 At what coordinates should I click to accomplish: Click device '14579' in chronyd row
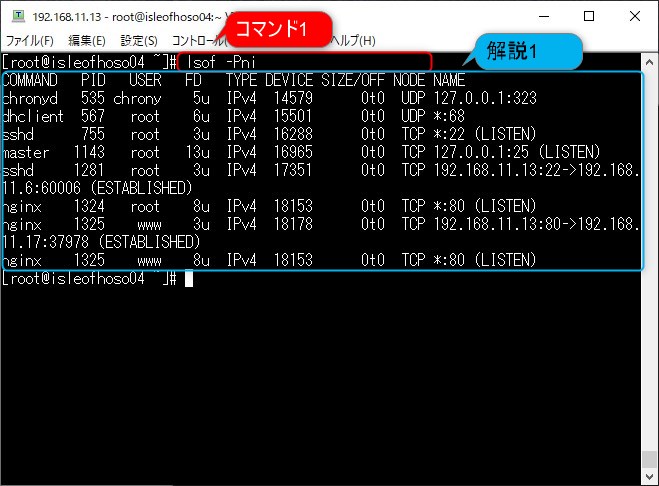(293, 98)
